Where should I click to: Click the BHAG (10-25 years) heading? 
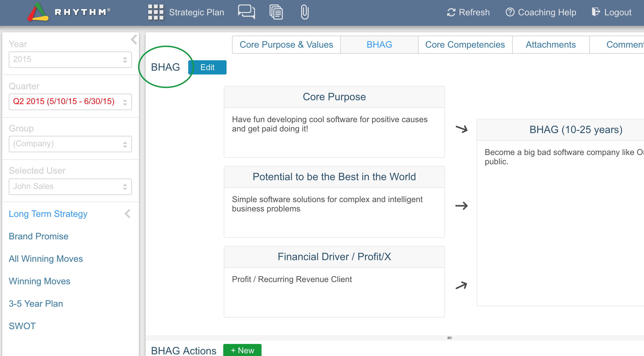tap(576, 130)
